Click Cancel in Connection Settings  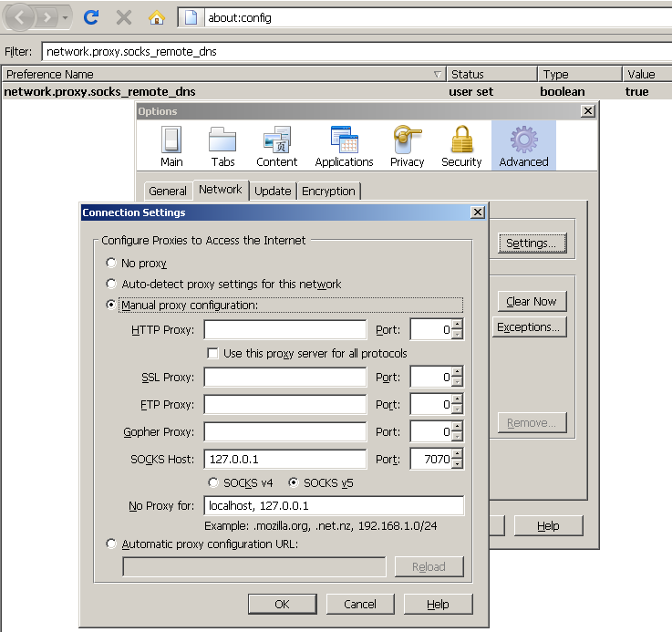360,604
